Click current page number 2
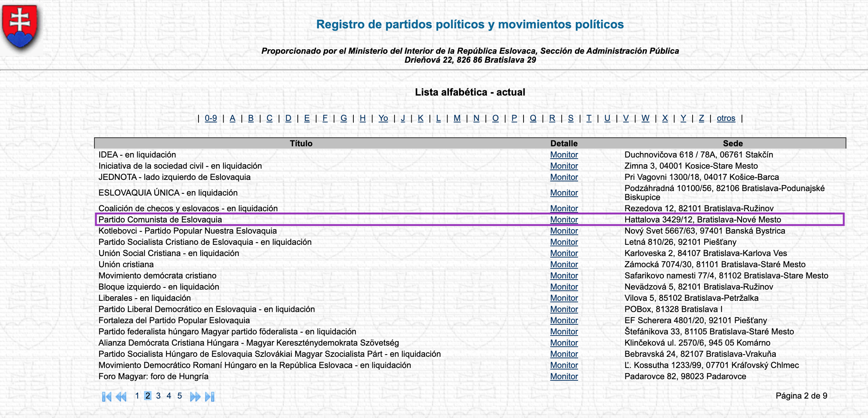The image size is (868, 418). 148,396
